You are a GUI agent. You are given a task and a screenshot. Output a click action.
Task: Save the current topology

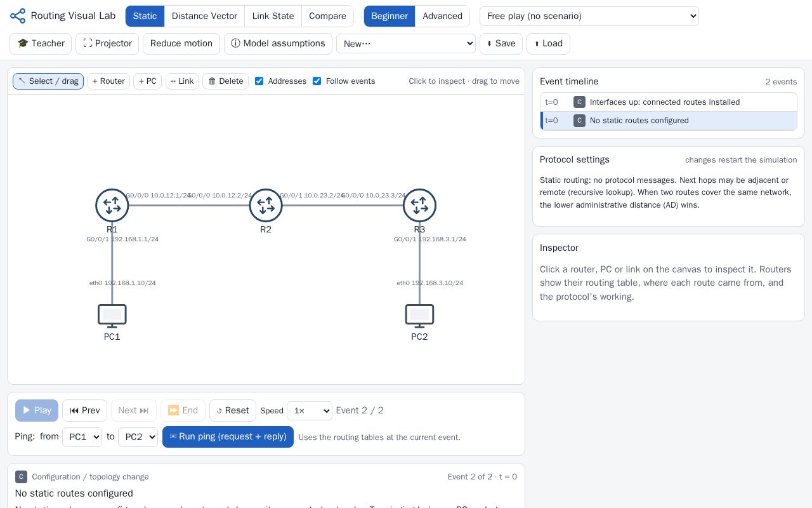pyautogui.click(x=501, y=44)
